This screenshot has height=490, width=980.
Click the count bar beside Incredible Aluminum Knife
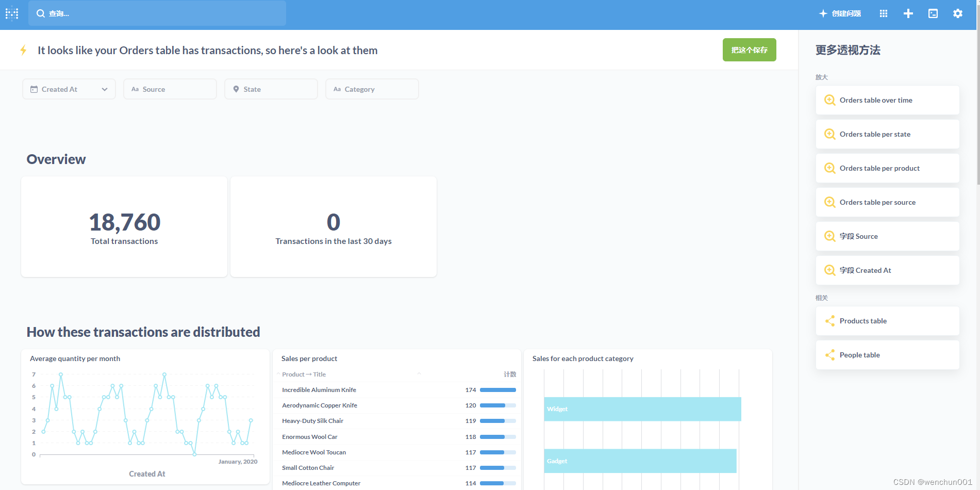pos(496,389)
